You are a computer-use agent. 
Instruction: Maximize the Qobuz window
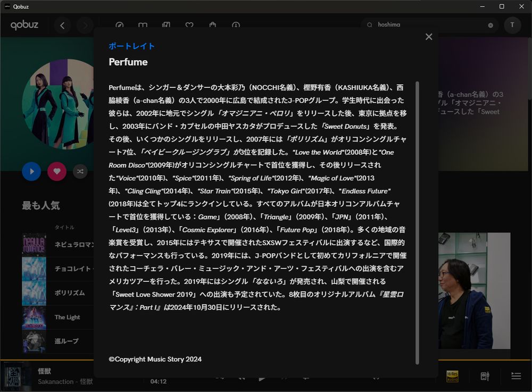click(x=502, y=6)
